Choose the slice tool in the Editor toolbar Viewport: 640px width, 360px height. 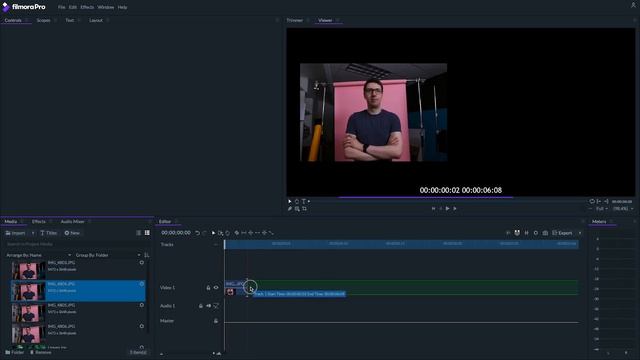click(x=237, y=233)
